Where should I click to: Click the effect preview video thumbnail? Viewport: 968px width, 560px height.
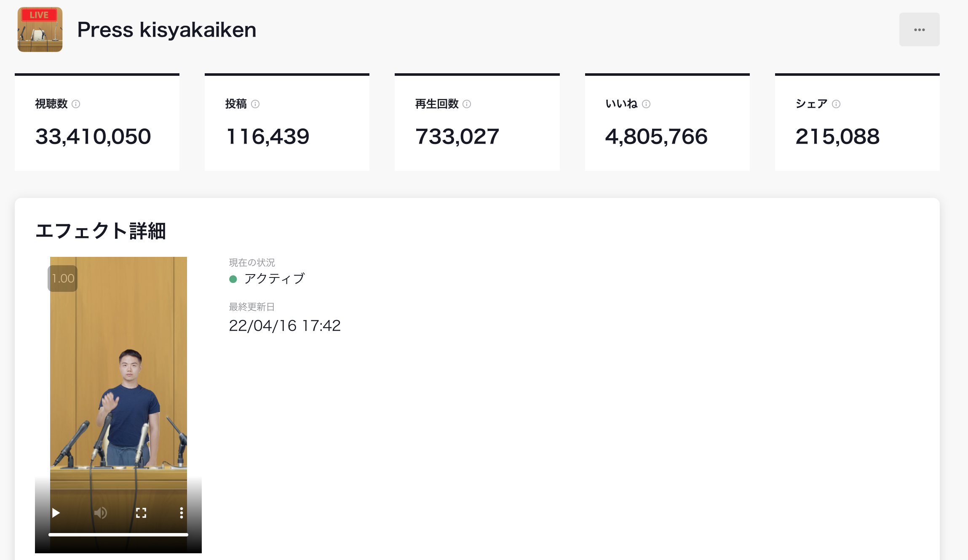pos(118,379)
